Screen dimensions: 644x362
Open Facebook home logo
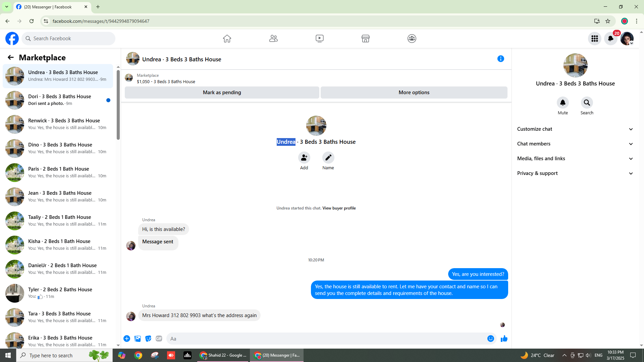pyautogui.click(x=12, y=39)
